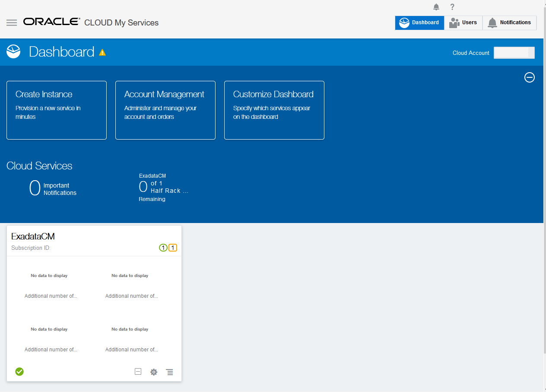This screenshot has height=392, width=546.
Task: Click the orange status indicator badge showing 1
Action: click(x=172, y=248)
